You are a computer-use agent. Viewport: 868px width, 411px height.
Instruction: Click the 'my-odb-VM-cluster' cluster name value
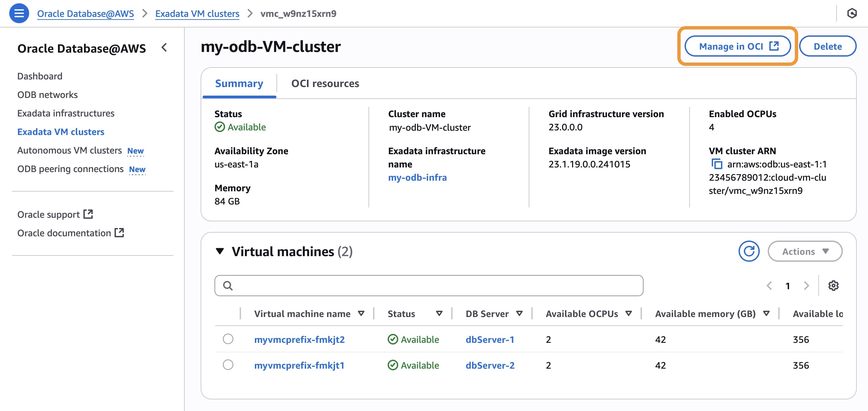click(430, 127)
